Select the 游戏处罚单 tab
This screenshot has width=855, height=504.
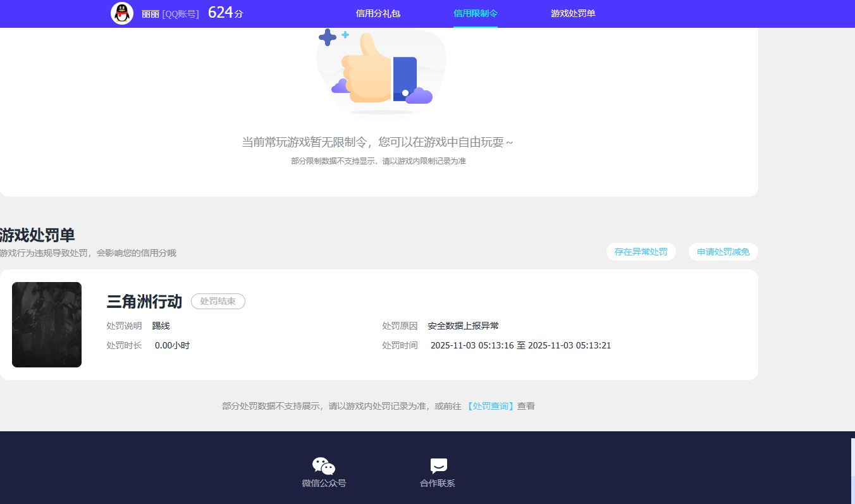pos(572,13)
